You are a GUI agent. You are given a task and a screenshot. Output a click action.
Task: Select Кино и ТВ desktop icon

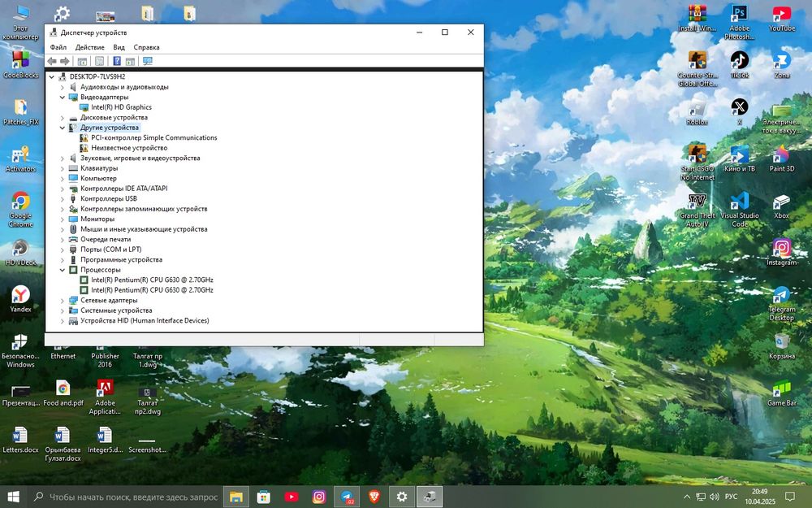tap(740, 158)
